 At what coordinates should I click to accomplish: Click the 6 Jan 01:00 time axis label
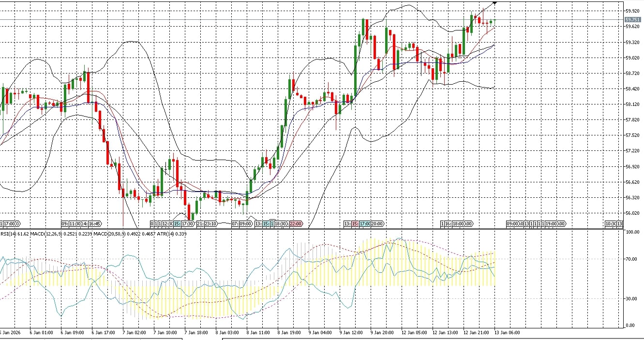[x=41, y=333]
